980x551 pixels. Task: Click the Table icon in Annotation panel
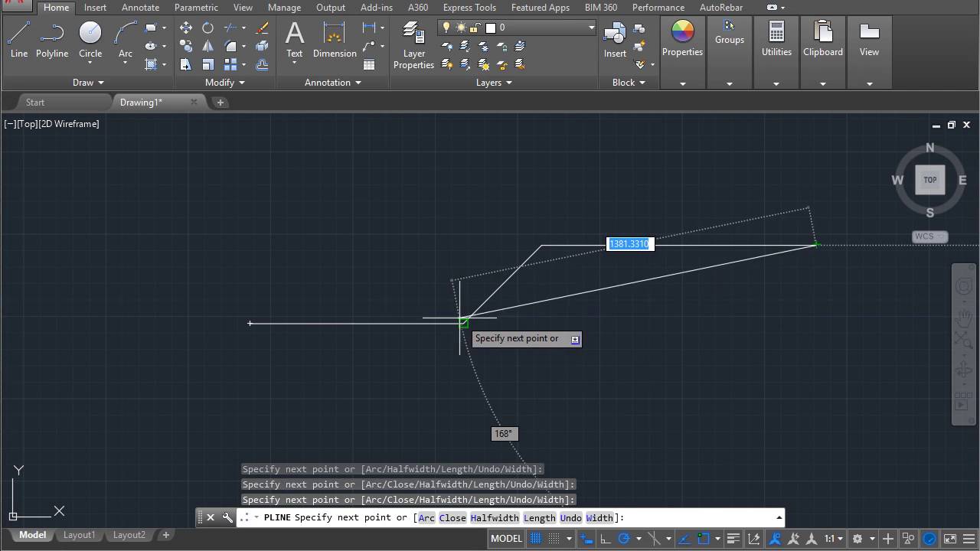(369, 65)
